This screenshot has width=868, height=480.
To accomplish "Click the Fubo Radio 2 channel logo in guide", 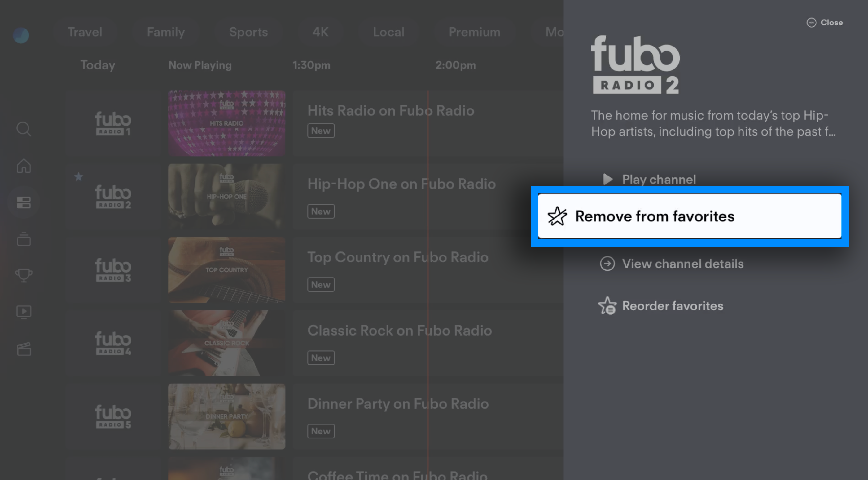I will click(x=113, y=197).
